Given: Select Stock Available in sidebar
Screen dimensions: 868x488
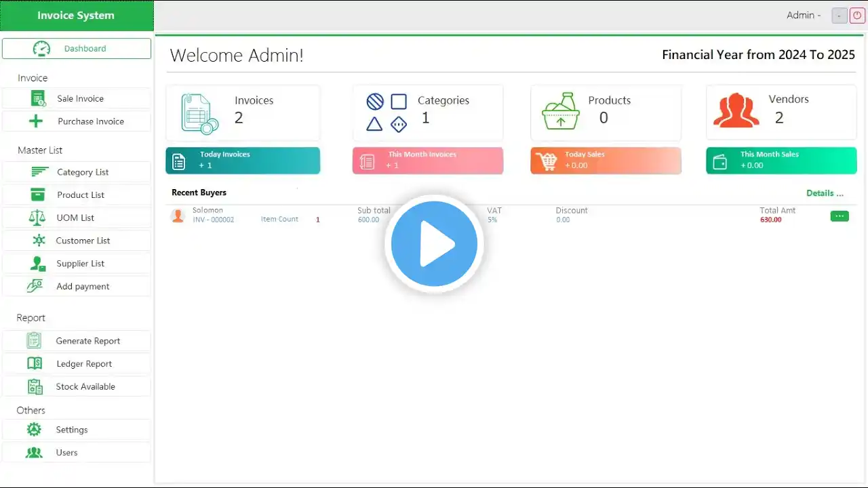Looking at the screenshot, I should pyautogui.click(x=77, y=386).
